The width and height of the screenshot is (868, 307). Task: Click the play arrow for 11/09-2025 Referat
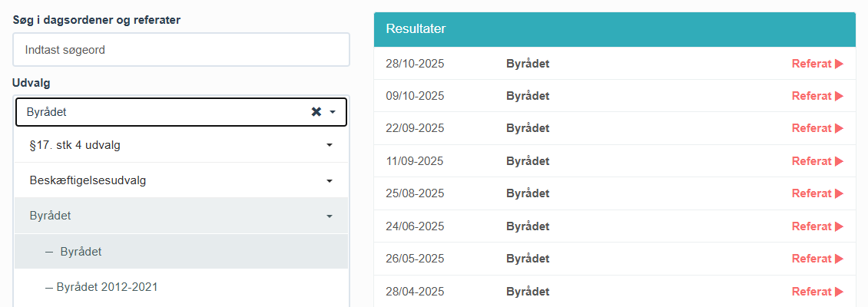pyautogui.click(x=839, y=161)
